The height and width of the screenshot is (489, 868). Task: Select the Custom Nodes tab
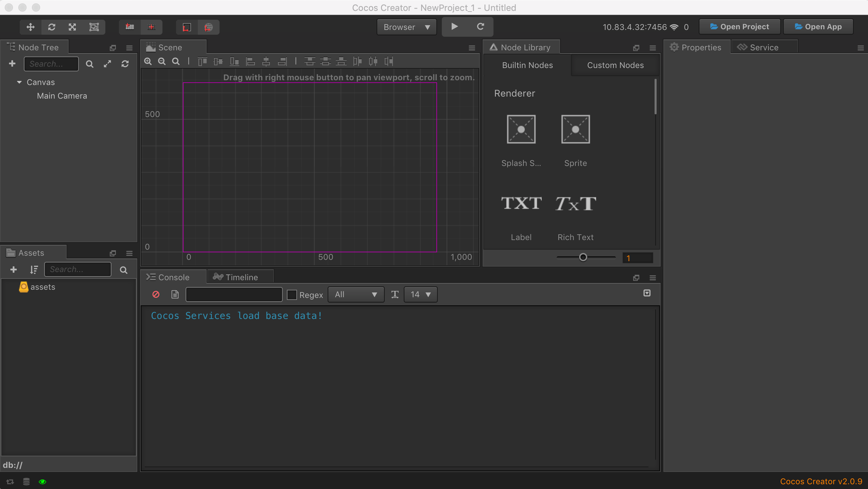coord(615,65)
